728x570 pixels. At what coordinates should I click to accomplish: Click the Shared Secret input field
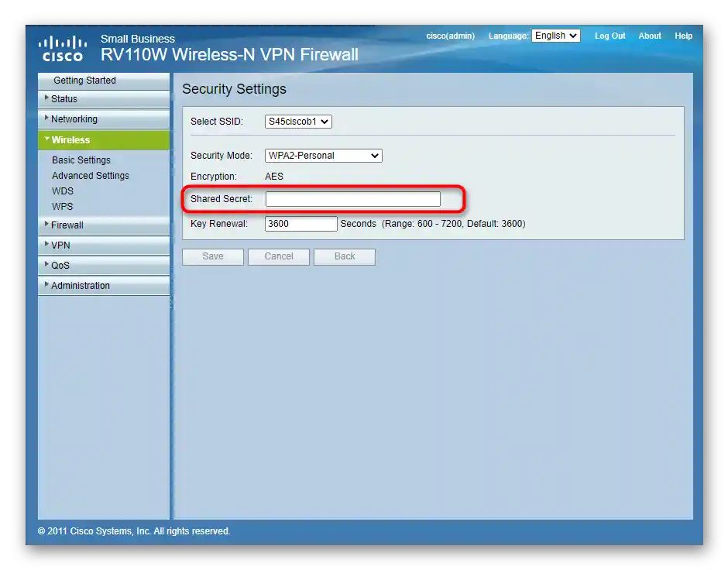point(353,199)
